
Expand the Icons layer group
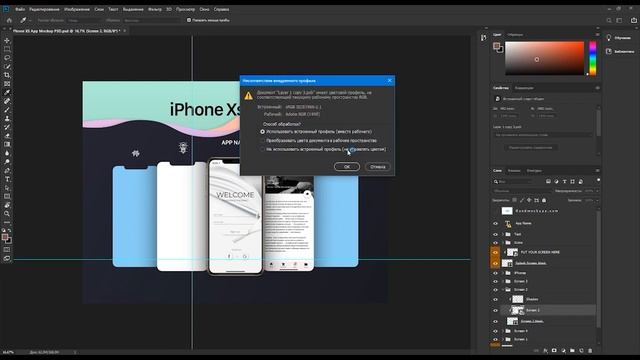[x=503, y=242]
